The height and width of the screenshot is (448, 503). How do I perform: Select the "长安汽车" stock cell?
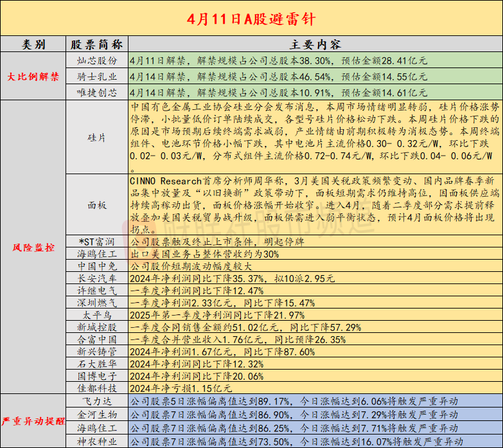96,278
